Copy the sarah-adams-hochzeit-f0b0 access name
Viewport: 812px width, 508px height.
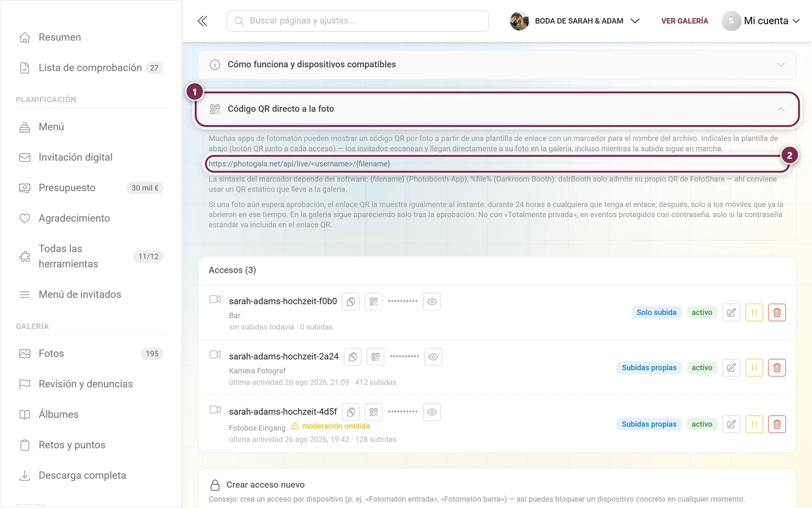coord(351,301)
